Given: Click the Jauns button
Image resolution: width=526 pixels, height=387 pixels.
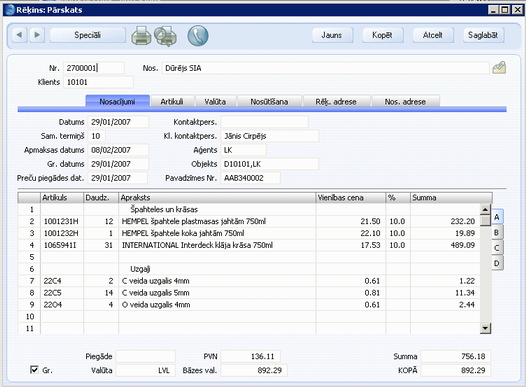Looking at the screenshot, I should click(332, 35).
